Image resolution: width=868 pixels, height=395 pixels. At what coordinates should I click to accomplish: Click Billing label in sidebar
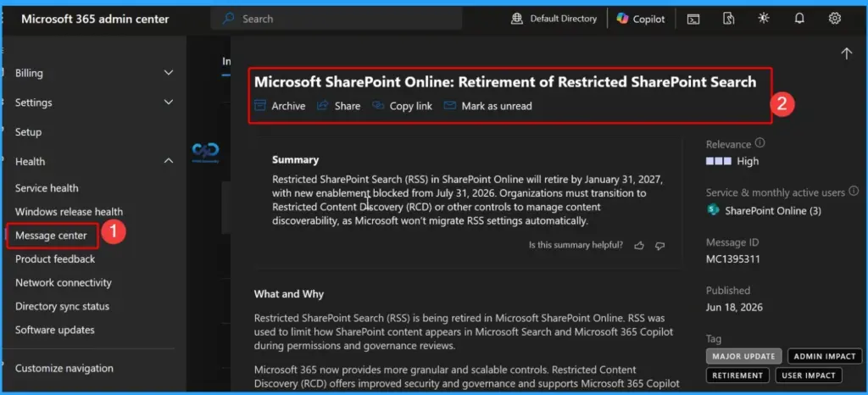point(29,73)
